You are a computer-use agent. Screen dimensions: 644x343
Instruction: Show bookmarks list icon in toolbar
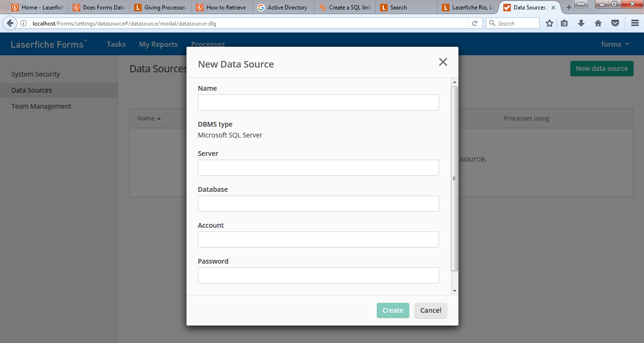(x=564, y=23)
